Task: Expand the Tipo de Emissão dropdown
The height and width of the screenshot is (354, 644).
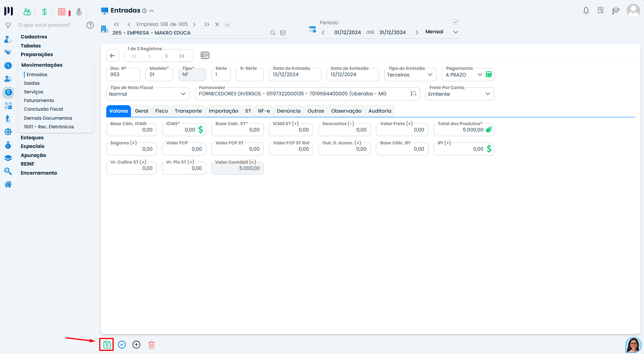Action: 430,75
